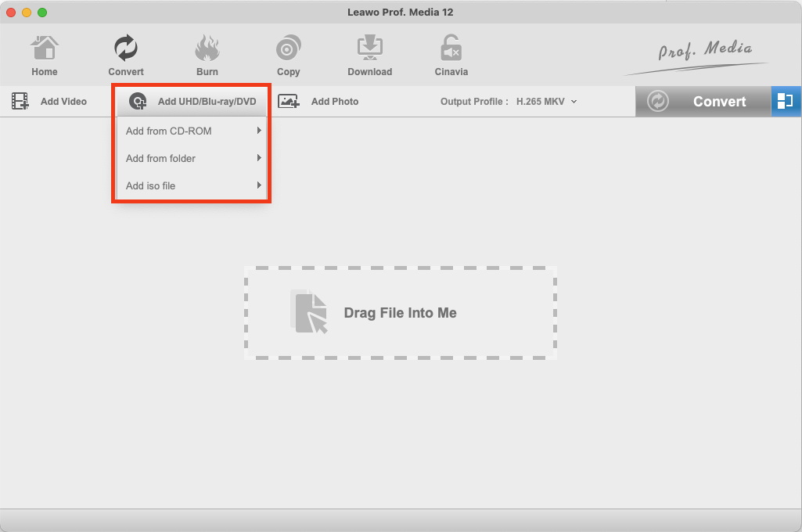The image size is (802, 532).
Task: Open the Cinavia unlock icon
Action: [451, 48]
